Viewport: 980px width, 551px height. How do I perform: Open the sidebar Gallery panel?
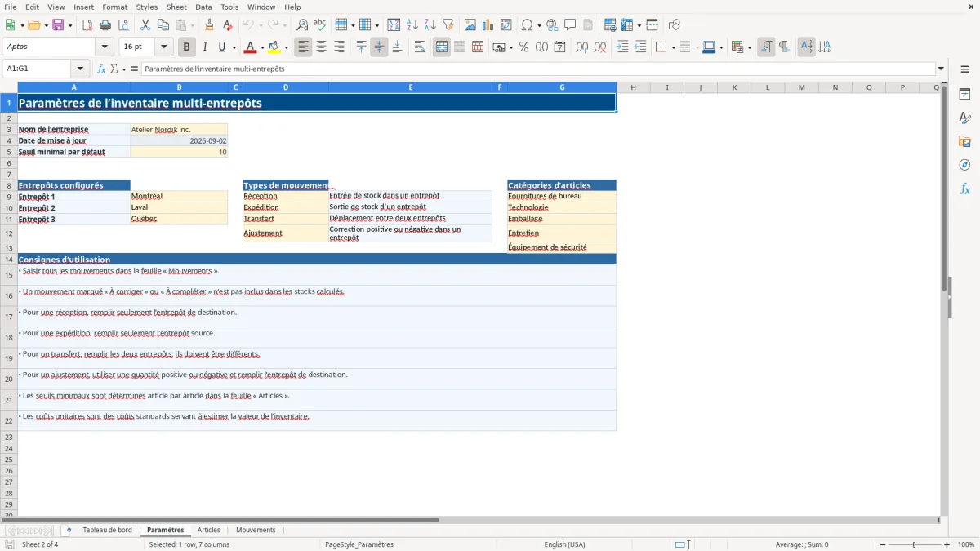click(x=964, y=142)
